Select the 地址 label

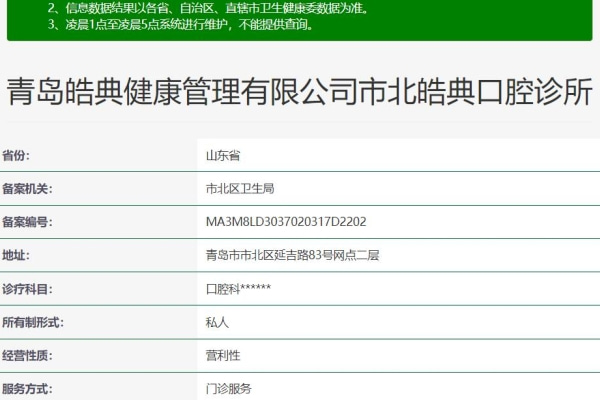[16, 255]
